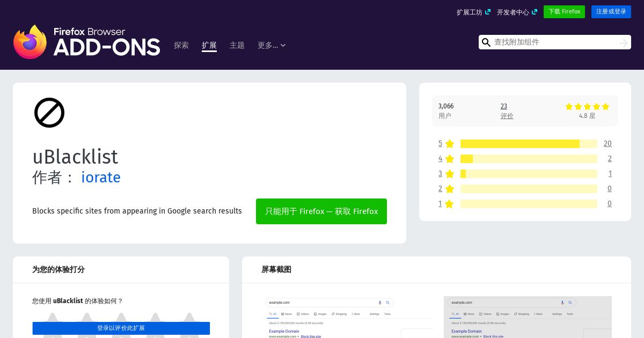Click the star in the 2 rating row
Screen dimensions: 644x338
(450, 189)
